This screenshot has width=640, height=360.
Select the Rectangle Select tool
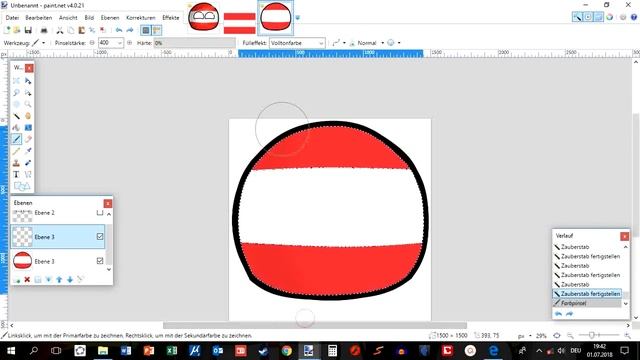(x=16, y=81)
